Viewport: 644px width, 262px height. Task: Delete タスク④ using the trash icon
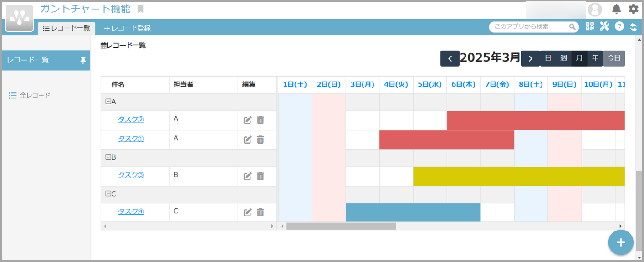(x=261, y=212)
